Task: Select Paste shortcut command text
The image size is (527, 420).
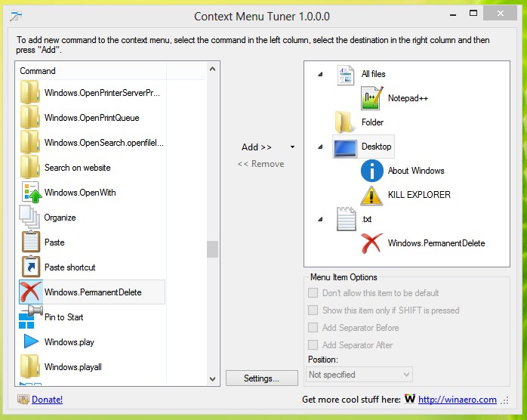Action: click(70, 267)
